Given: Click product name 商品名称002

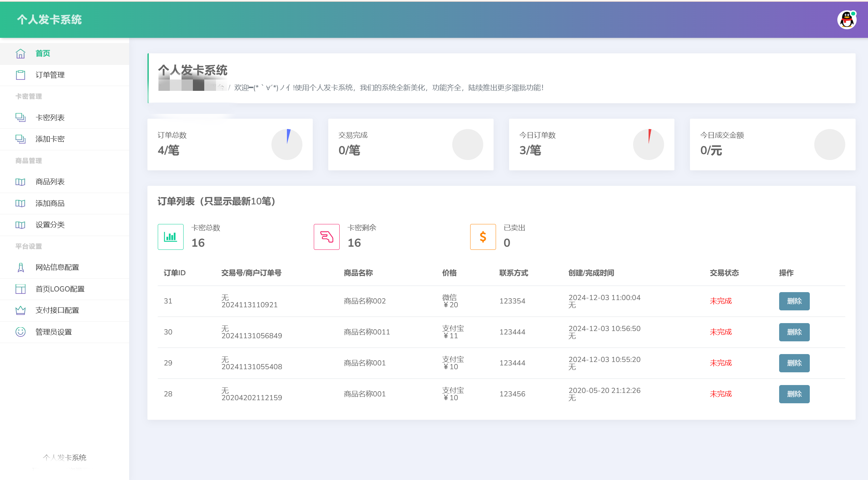Looking at the screenshot, I should pyautogui.click(x=365, y=301).
